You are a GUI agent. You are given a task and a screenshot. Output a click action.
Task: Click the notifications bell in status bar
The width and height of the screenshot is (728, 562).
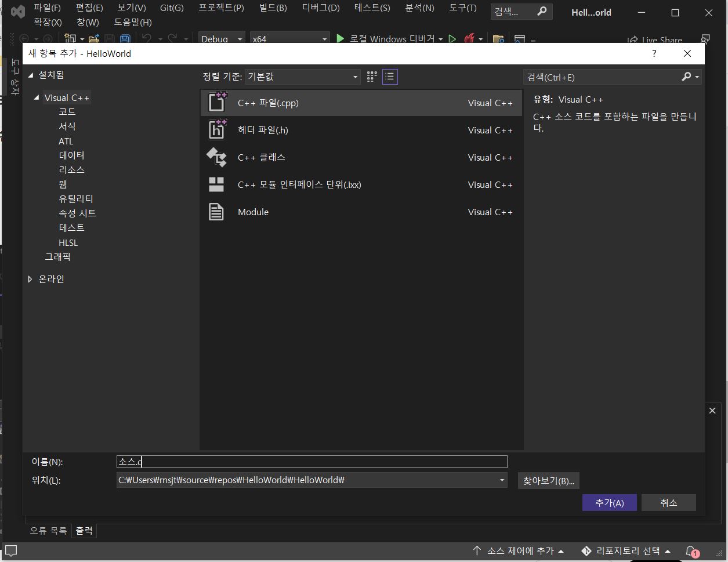point(691,551)
